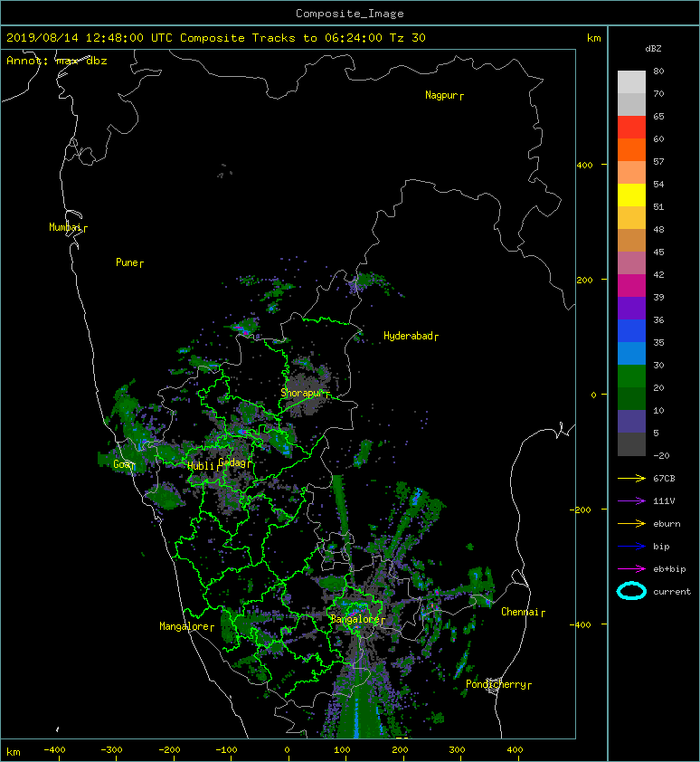The height and width of the screenshot is (762, 700).
Task: Select the red 60–65 dBZ color band
Action: [631, 128]
